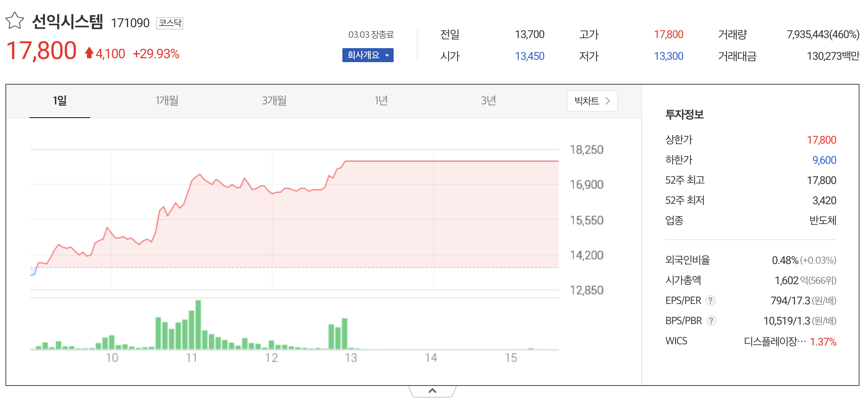Click the WICS change 1.37%
Screen dimensions: 868x403
click(823, 342)
